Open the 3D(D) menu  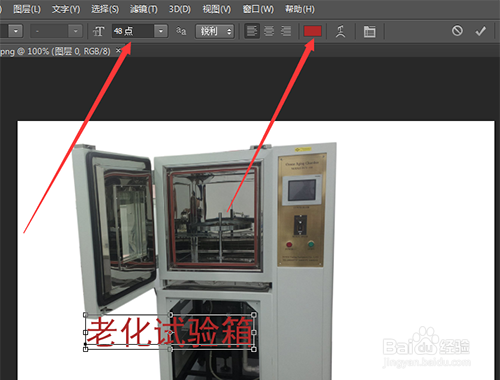click(180, 9)
